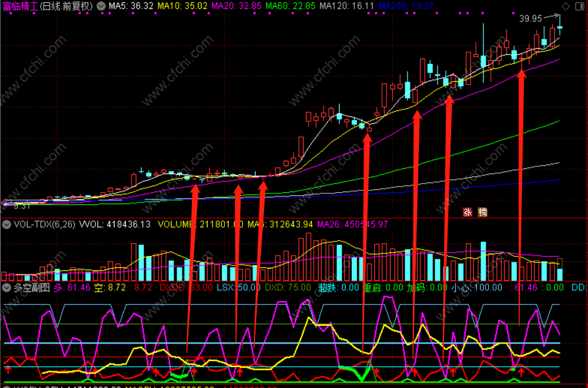Viewport: 588px width, 388px height.
Task: Select the VOLUME: 211801.00 value
Action: [x=200, y=225]
